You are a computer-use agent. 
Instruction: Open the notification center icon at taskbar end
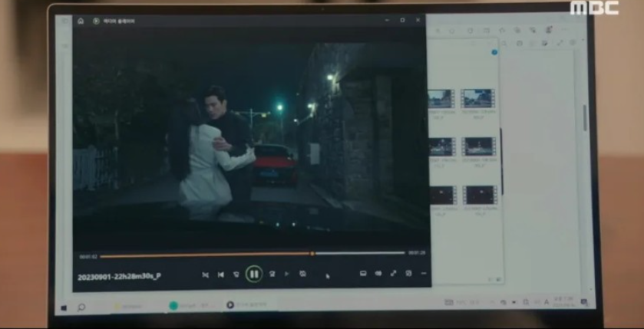584,302
